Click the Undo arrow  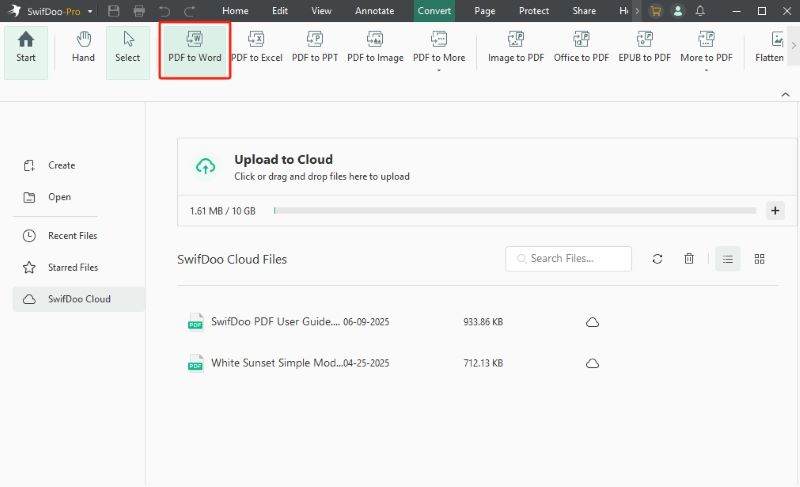[164, 11]
